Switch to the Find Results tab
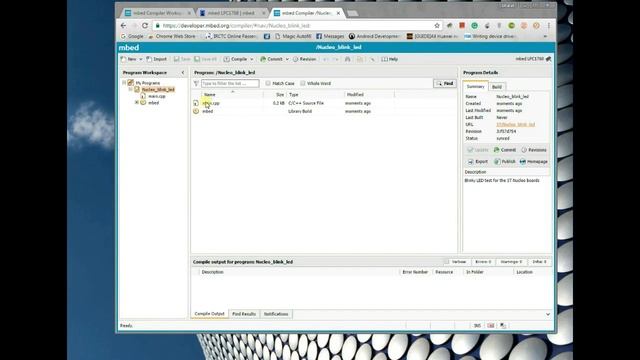 (244, 314)
